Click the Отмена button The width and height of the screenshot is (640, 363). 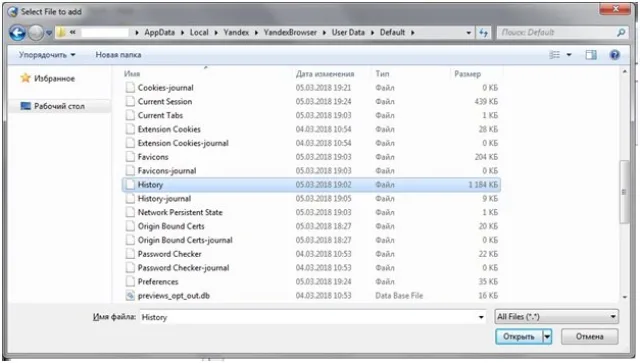589,336
